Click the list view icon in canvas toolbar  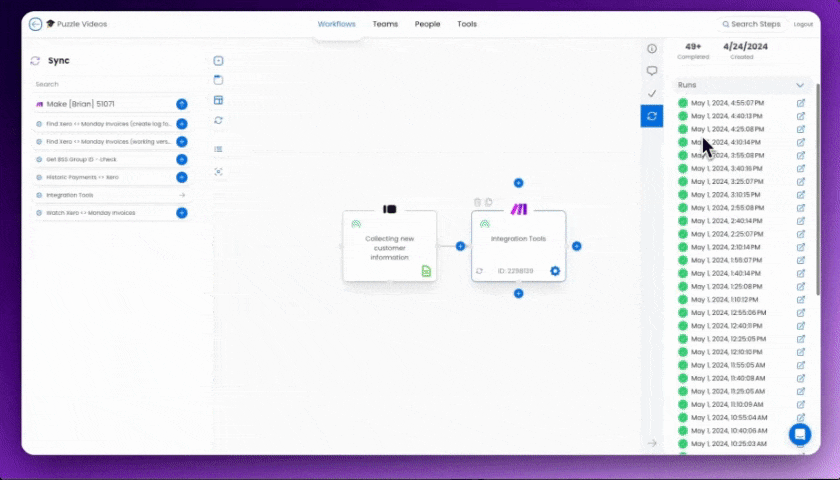tap(218, 149)
